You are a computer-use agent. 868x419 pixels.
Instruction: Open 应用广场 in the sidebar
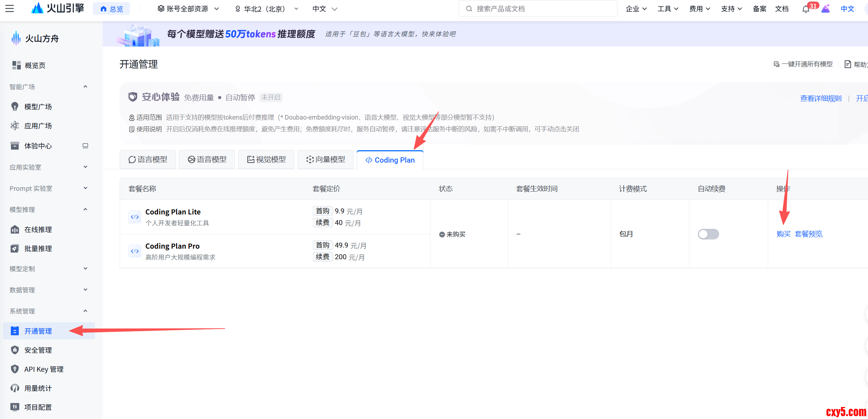[x=38, y=126]
